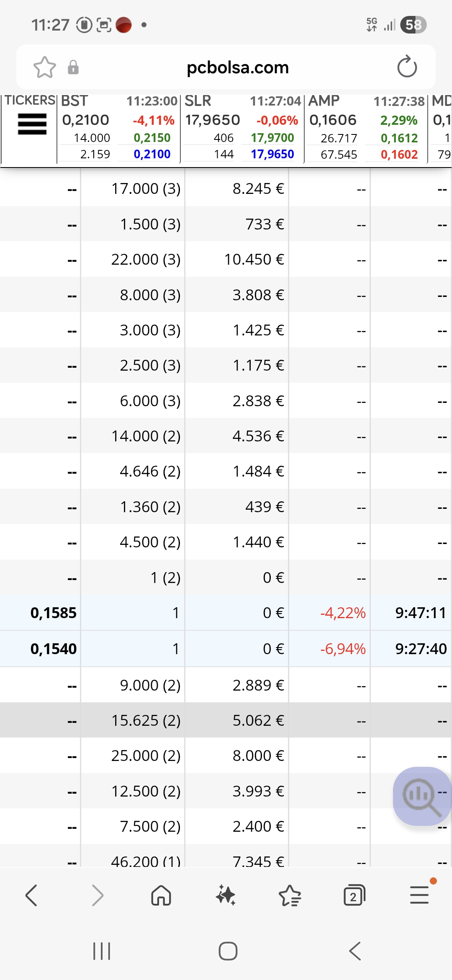Open the TICKERS hamburger menu
The image size is (452, 980).
pyautogui.click(x=32, y=124)
